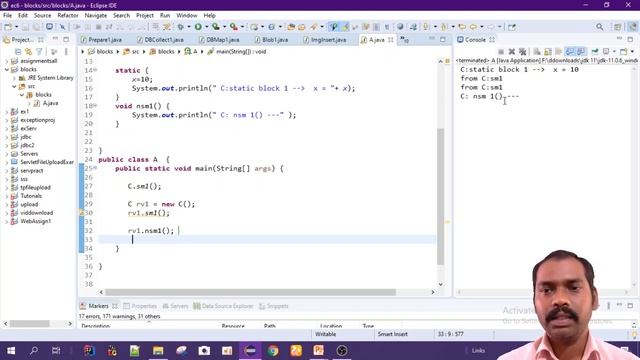Click Collapse All in Project Explorer
The width and height of the screenshot is (640, 360).
(18, 51)
